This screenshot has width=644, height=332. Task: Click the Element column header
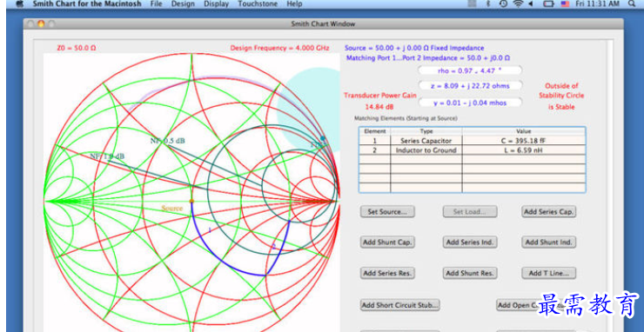(x=375, y=131)
